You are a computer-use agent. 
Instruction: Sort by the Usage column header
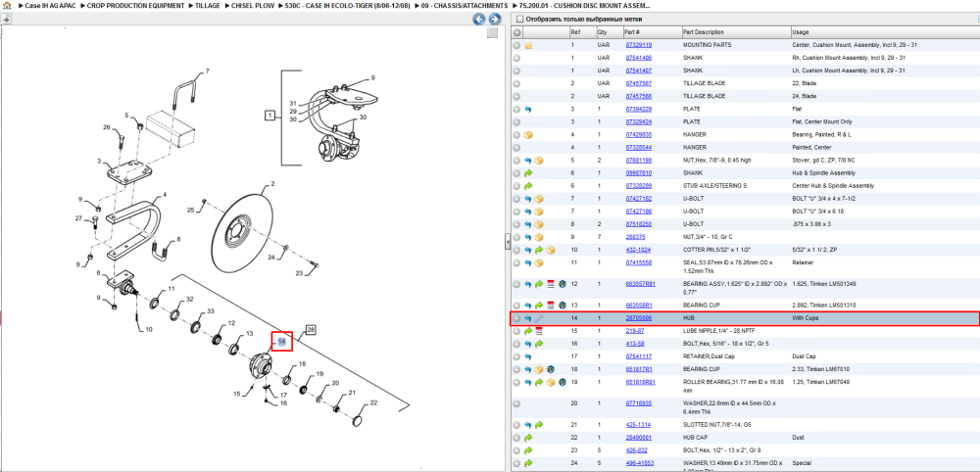click(x=800, y=32)
